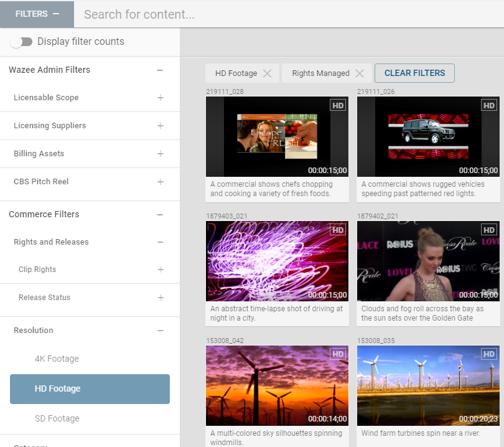Image resolution: width=504 pixels, height=447 pixels.
Task: Expand the CBS Pitch Reel filter
Action: pyautogui.click(x=161, y=182)
